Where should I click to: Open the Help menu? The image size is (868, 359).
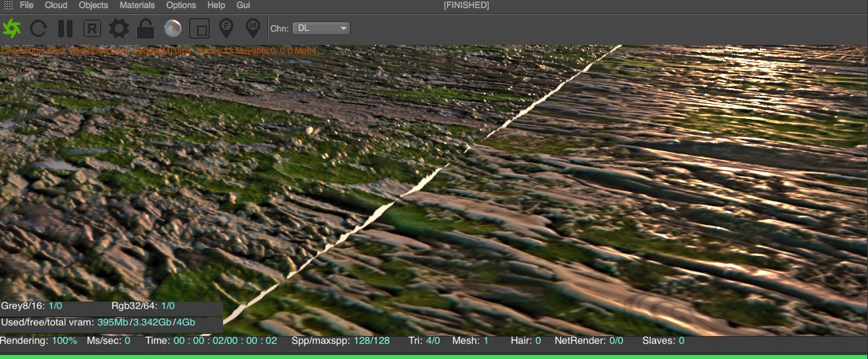(216, 5)
